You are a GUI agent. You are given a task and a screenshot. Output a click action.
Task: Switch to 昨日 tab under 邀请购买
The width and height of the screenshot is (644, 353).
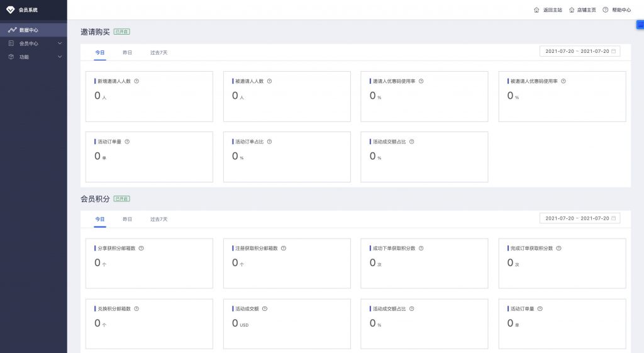(127, 52)
